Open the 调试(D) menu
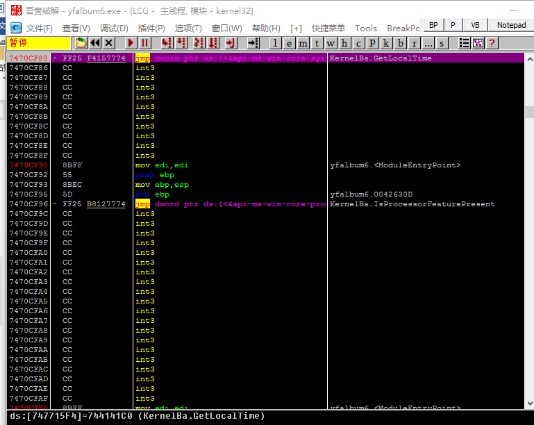The width and height of the screenshot is (534, 425). [x=114, y=28]
